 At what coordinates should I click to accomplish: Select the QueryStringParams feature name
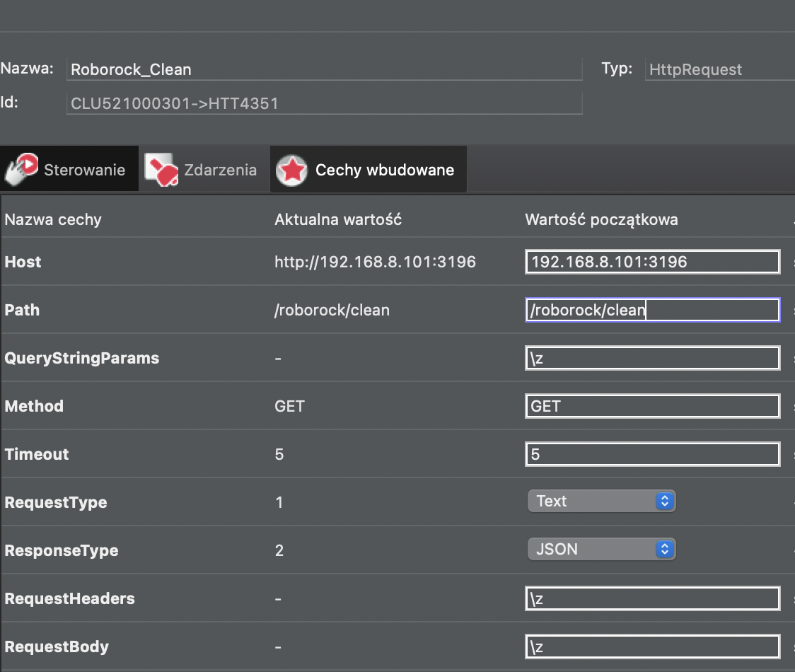pos(81,358)
